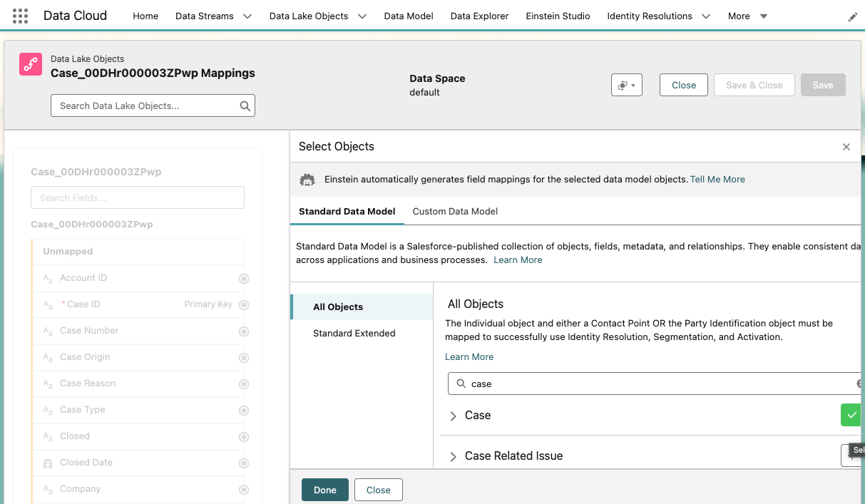Switch to Custom Data Model tab
Image resolution: width=865 pixels, height=504 pixels.
tap(455, 211)
